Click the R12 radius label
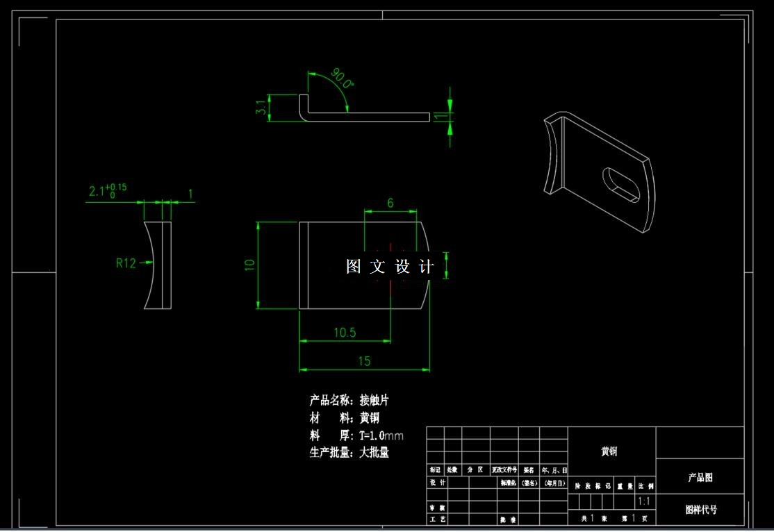The width and height of the screenshot is (774, 532). 126,263
